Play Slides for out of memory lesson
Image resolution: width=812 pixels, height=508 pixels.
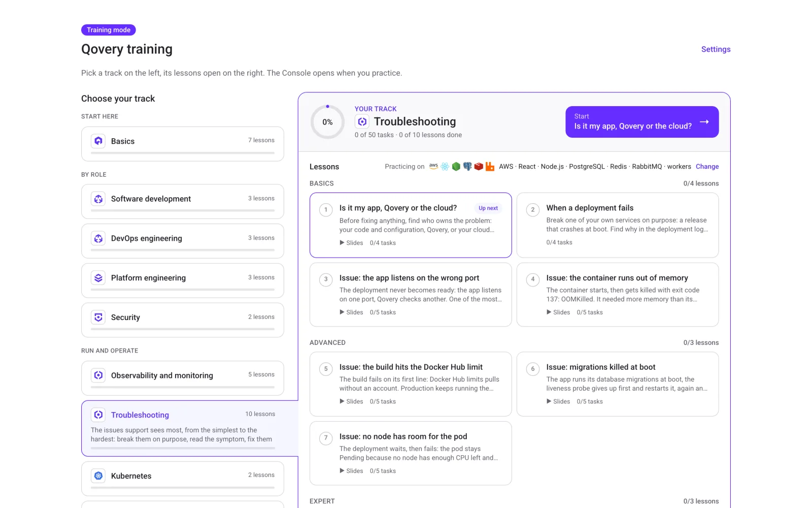coord(558,312)
